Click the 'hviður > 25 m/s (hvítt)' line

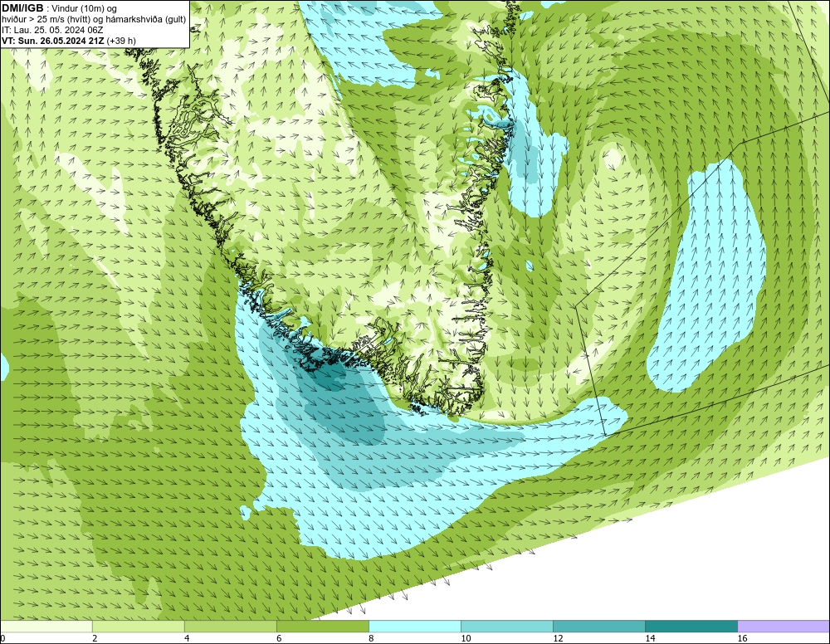pos(47,20)
